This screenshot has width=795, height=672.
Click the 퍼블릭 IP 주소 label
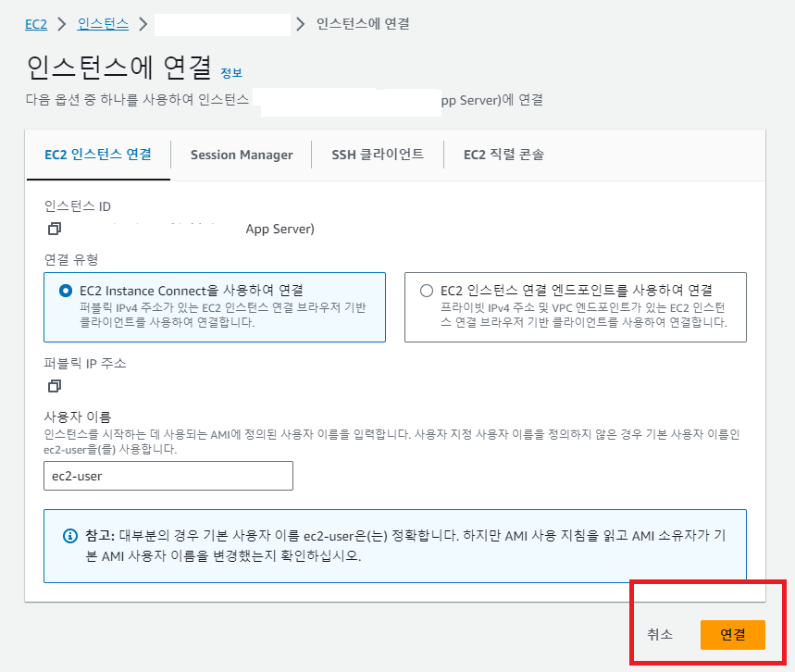click(84, 363)
